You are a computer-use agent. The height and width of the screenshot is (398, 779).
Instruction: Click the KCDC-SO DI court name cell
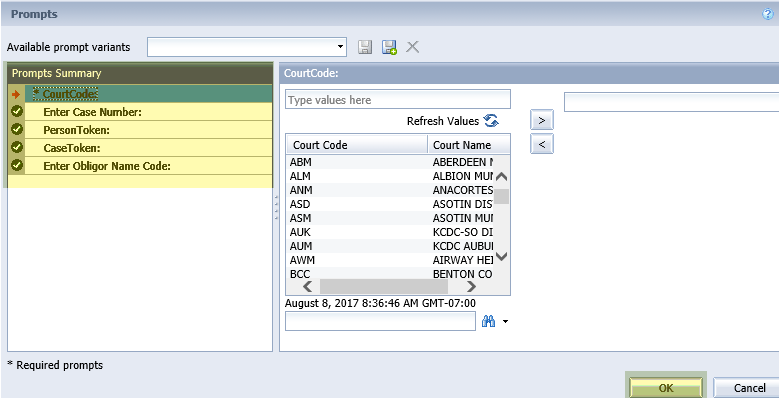463,232
